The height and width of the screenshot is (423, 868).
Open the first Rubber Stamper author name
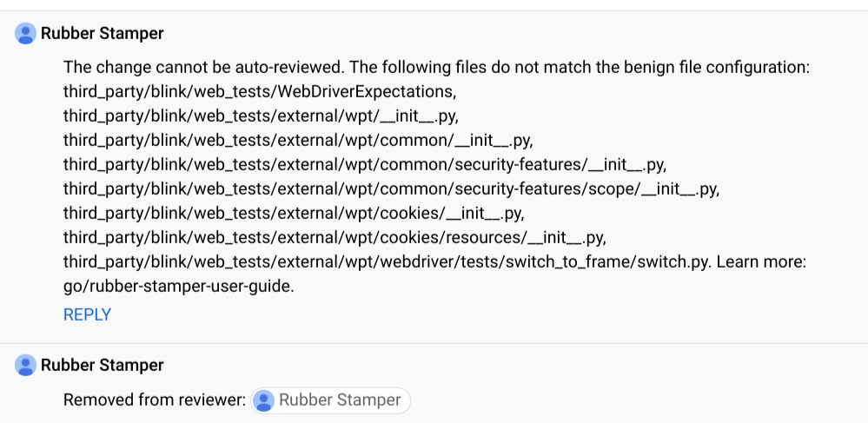103,34
